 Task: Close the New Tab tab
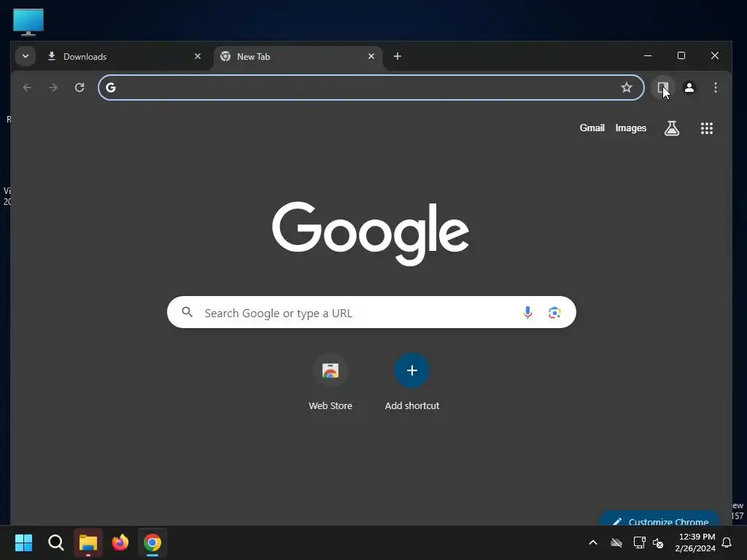click(371, 56)
